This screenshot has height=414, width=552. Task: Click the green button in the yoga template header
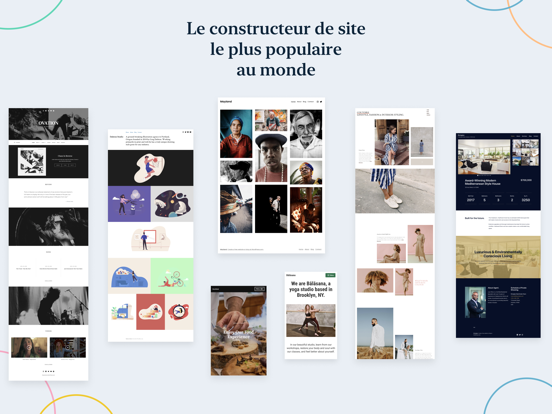click(x=331, y=275)
